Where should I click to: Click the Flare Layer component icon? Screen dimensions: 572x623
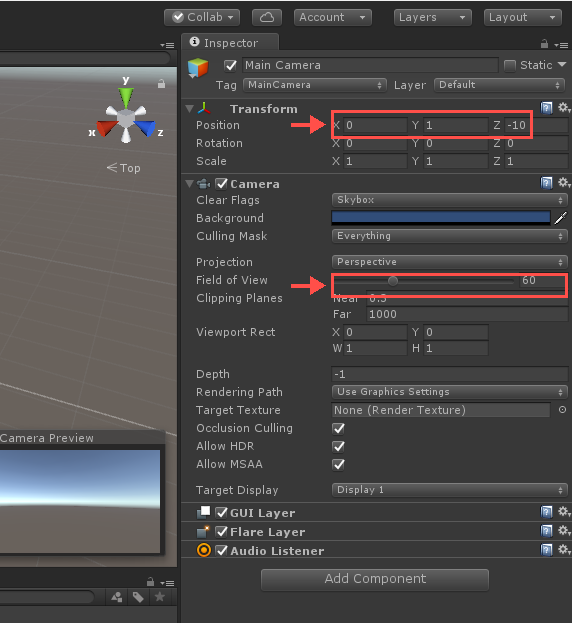[204, 532]
